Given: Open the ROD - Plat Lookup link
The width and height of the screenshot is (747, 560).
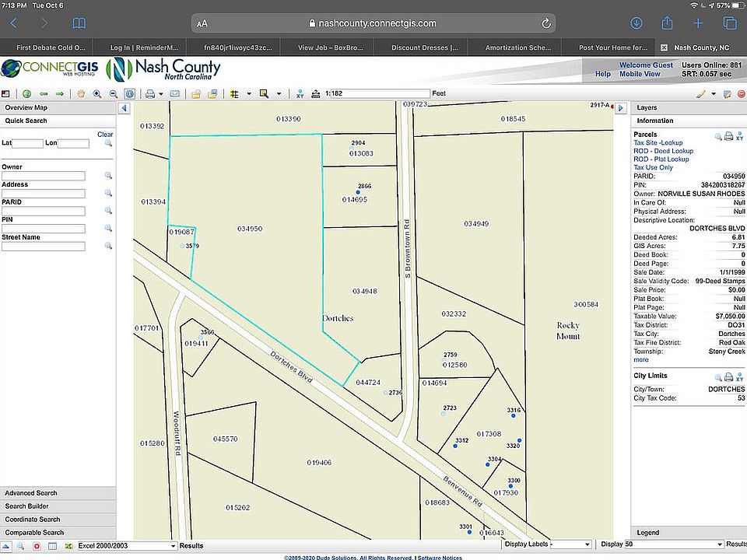Looking at the screenshot, I should point(661,159).
